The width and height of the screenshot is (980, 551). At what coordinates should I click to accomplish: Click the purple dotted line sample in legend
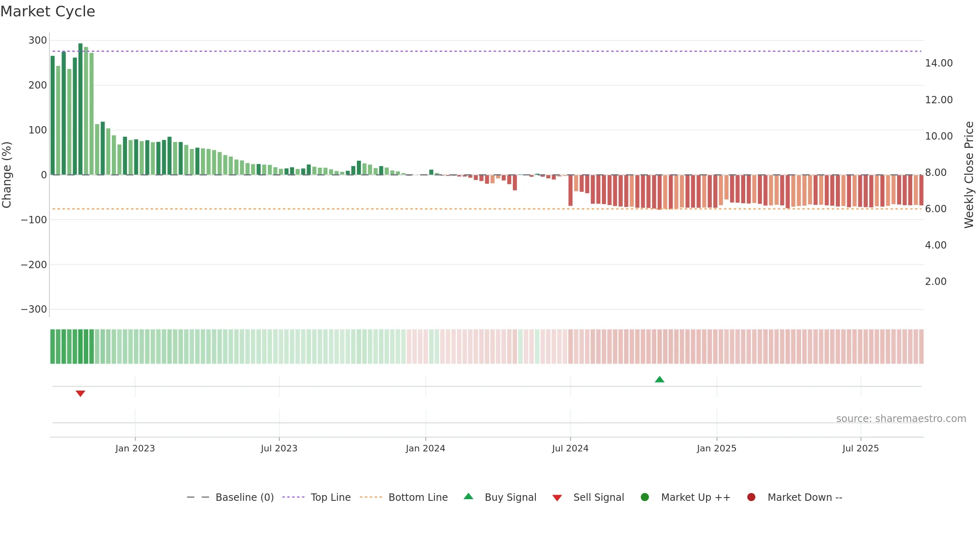[x=293, y=497]
